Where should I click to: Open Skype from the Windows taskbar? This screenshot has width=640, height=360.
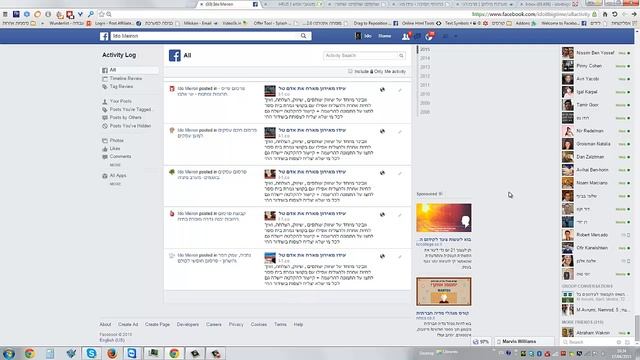coord(91,353)
